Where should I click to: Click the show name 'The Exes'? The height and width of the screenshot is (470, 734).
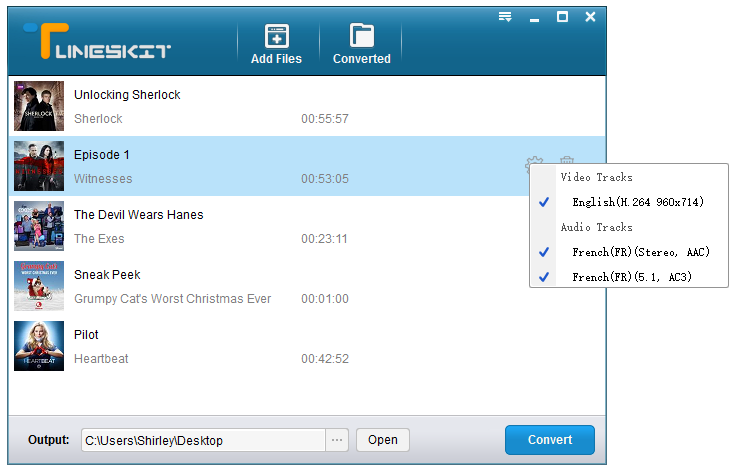(x=99, y=239)
